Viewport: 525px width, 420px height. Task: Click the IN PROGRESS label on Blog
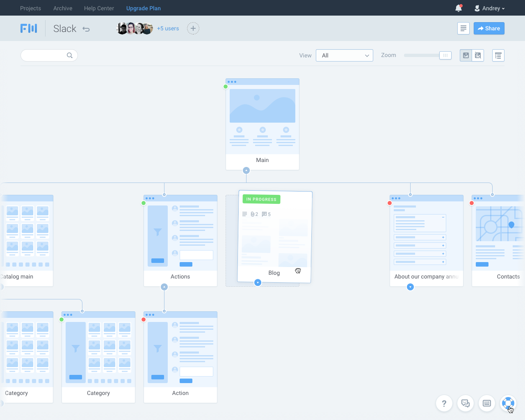261,199
